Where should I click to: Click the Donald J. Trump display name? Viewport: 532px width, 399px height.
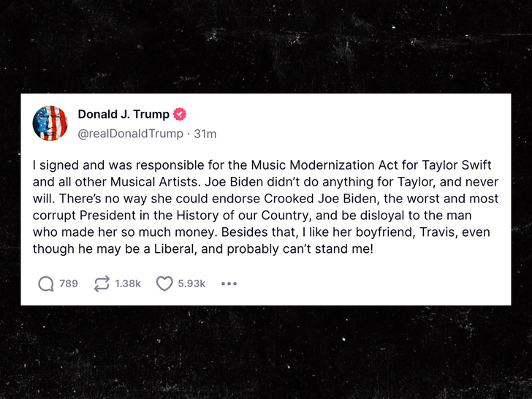[x=123, y=115]
